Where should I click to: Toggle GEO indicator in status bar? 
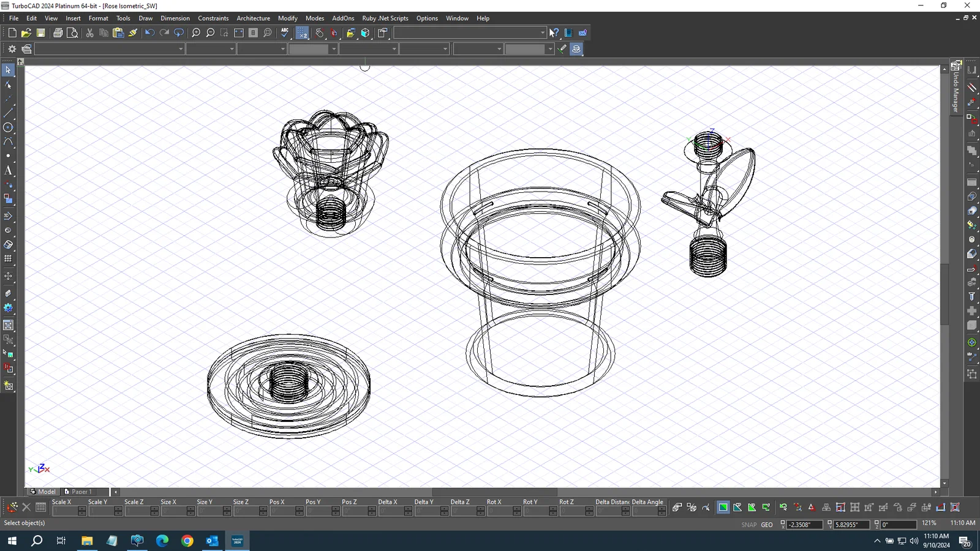pos(767,525)
